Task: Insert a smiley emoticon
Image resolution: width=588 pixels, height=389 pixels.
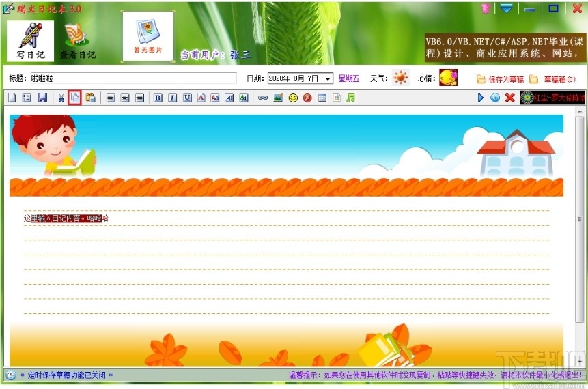Action: 293,98
